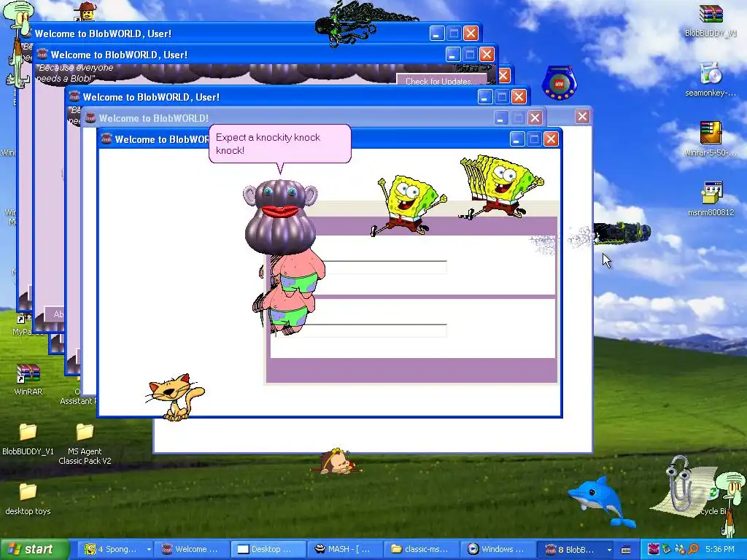Click the keyboard icon in the taskbar

coord(626,550)
